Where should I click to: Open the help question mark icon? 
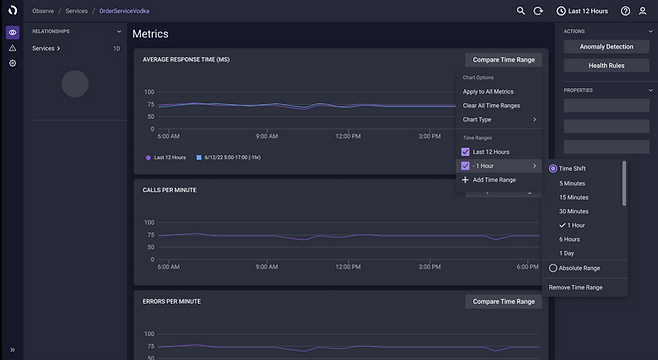(625, 11)
